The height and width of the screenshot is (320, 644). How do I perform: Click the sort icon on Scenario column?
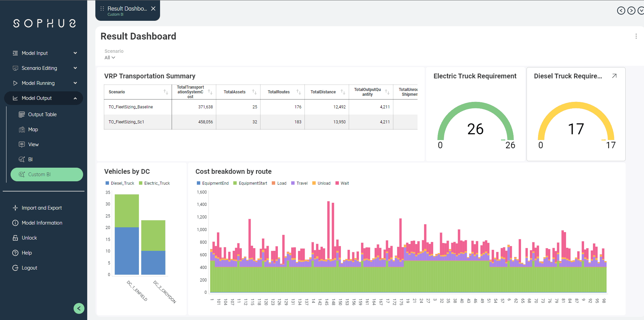(x=166, y=92)
